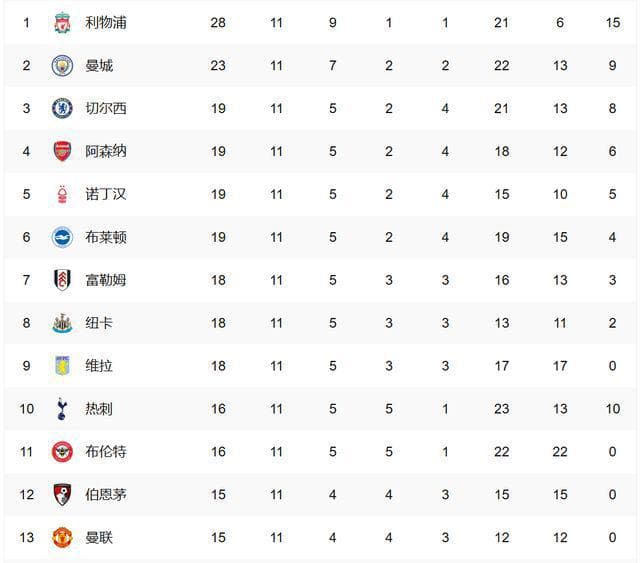Viewport: 640px width, 563px height.
Task: Click the Aston Villa crest icon
Action: tap(62, 366)
